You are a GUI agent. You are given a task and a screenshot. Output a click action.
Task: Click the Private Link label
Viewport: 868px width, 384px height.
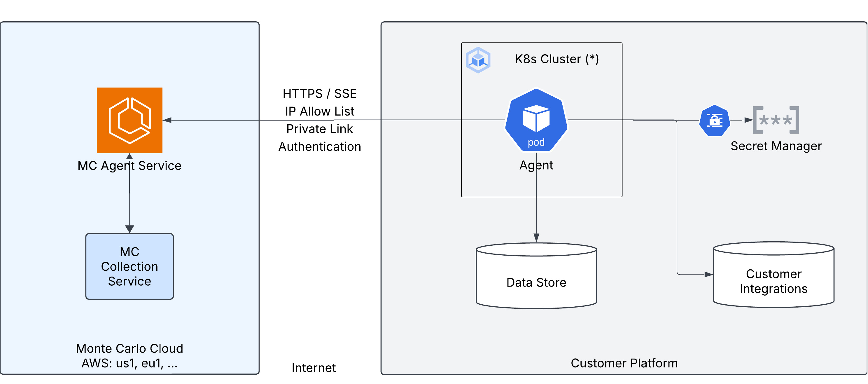pyautogui.click(x=319, y=129)
